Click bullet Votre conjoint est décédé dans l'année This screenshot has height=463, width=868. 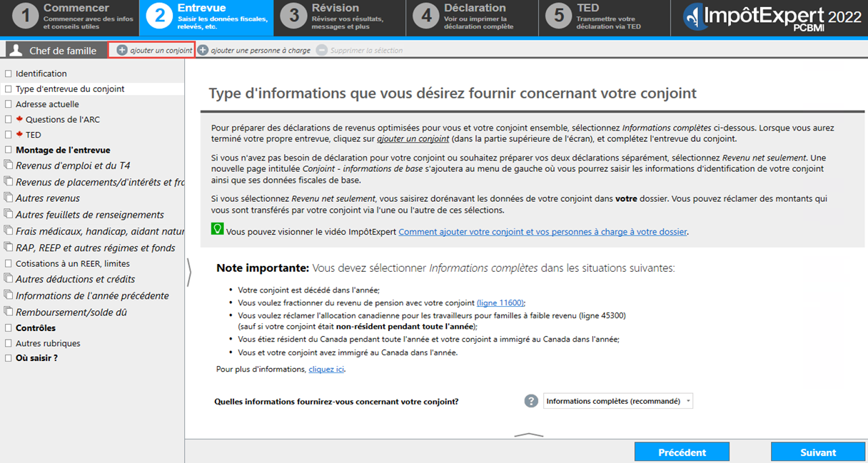309,290
